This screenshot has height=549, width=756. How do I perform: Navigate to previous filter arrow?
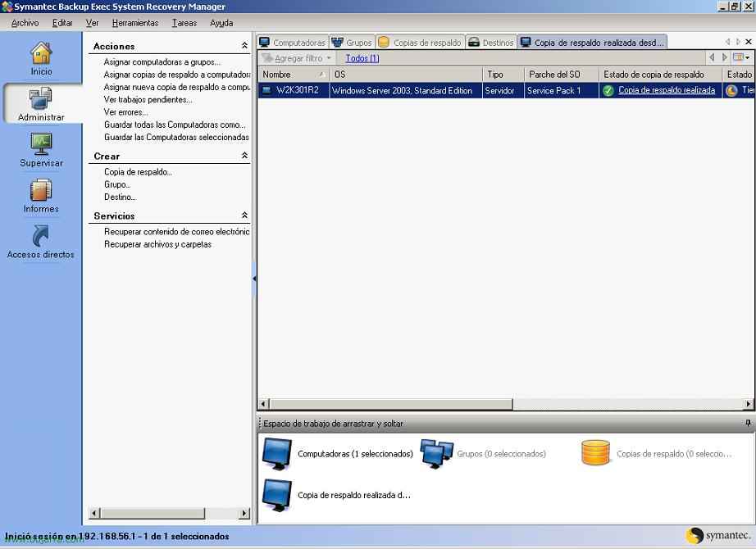click(712, 57)
